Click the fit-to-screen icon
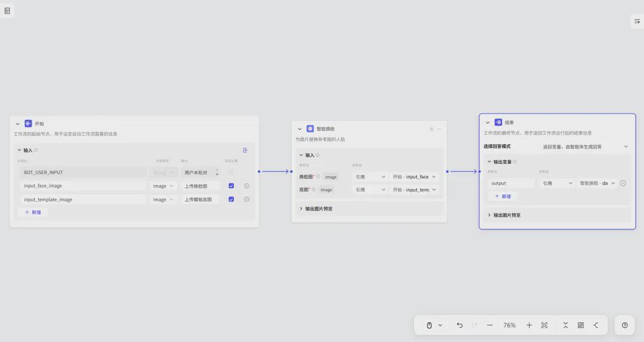The height and width of the screenshot is (342, 644). [544, 325]
